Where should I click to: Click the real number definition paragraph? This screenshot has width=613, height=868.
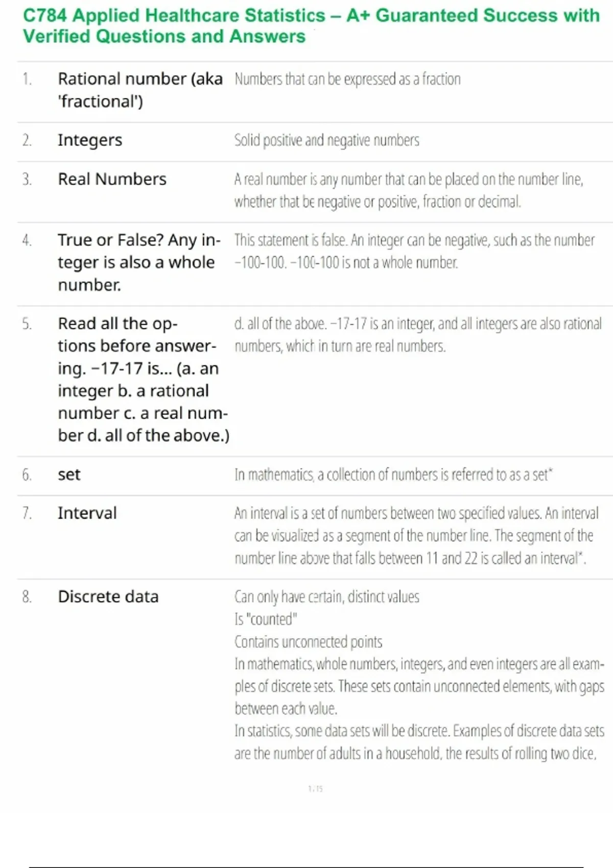coord(408,190)
